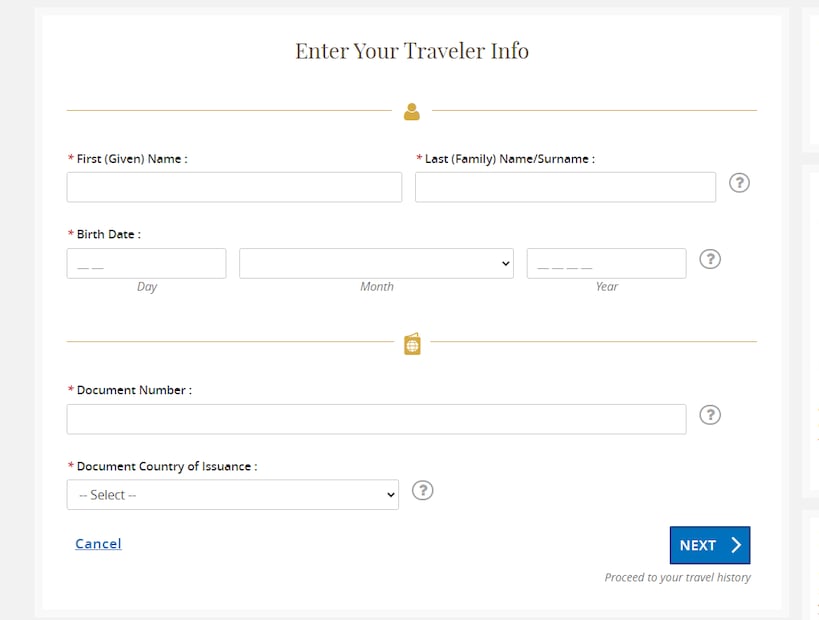Focus the Last (Family) Name/Surname field
The width and height of the screenshot is (819, 620).
click(x=565, y=187)
